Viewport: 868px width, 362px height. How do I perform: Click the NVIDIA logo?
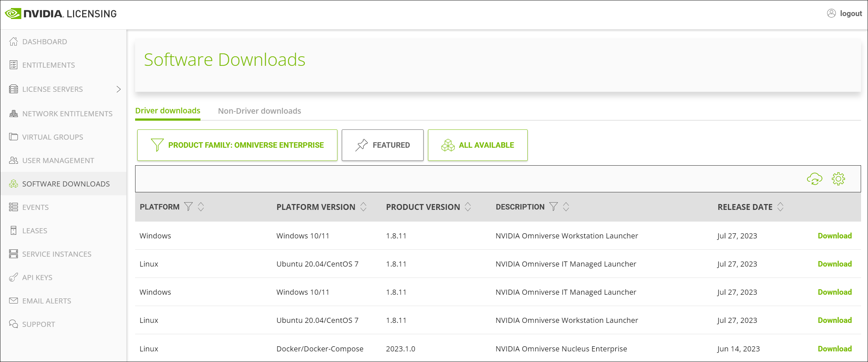(x=61, y=14)
